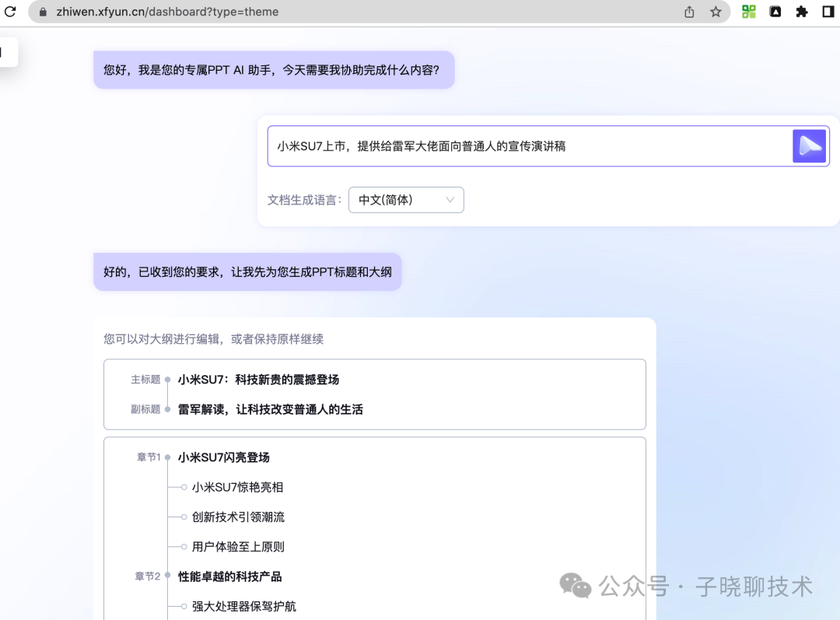Image resolution: width=840 pixels, height=620 pixels.
Task: Click the share icon in address bar
Action: point(689,12)
